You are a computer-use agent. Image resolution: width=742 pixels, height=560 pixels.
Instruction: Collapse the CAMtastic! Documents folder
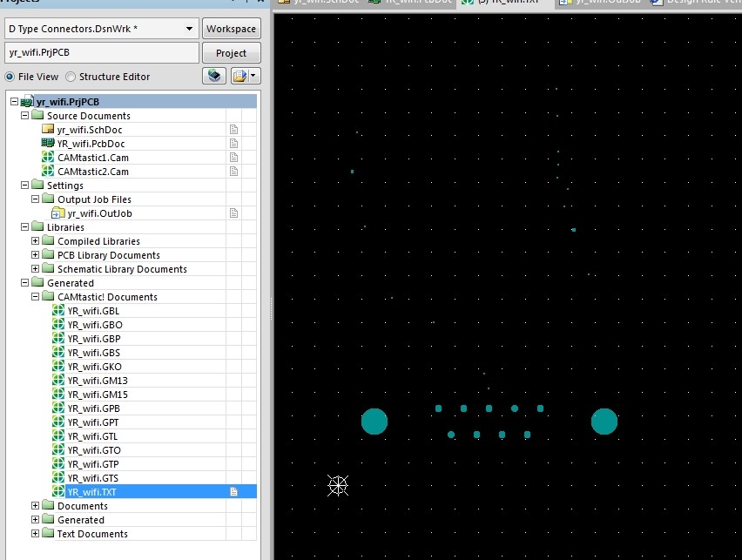(x=35, y=297)
